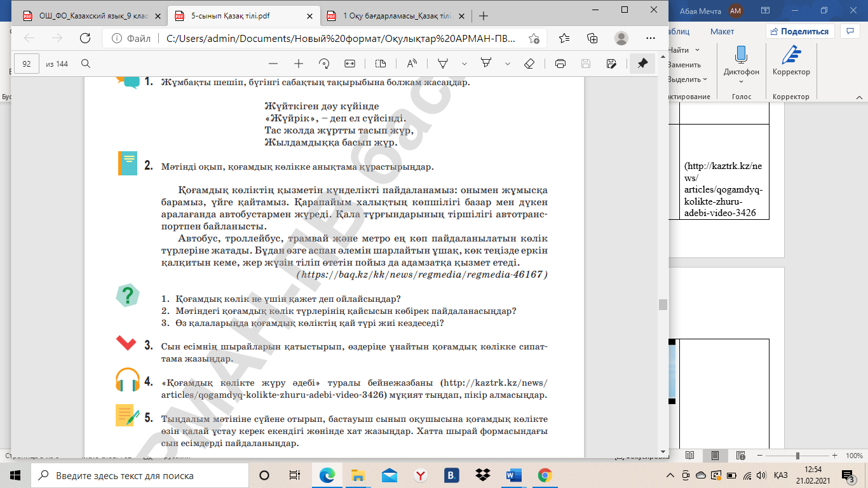The width and height of the screenshot is (868, 488).
Task: Open the Windows Start menu
Action: (15, 475)
